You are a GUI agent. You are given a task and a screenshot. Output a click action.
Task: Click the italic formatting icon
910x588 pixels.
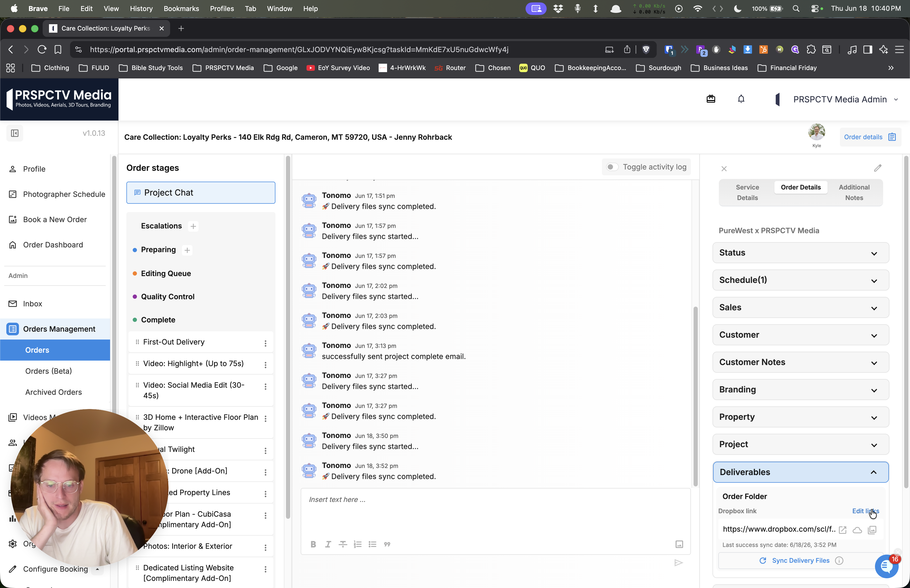(x=328, y=544)
